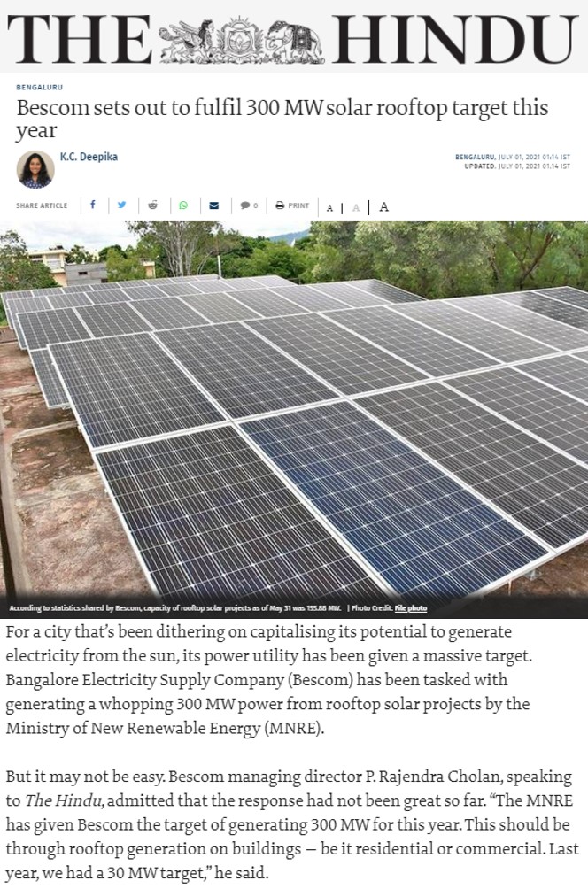Click the article headline about Bescom
The image size is (588, 889).
tap(282, 119)
